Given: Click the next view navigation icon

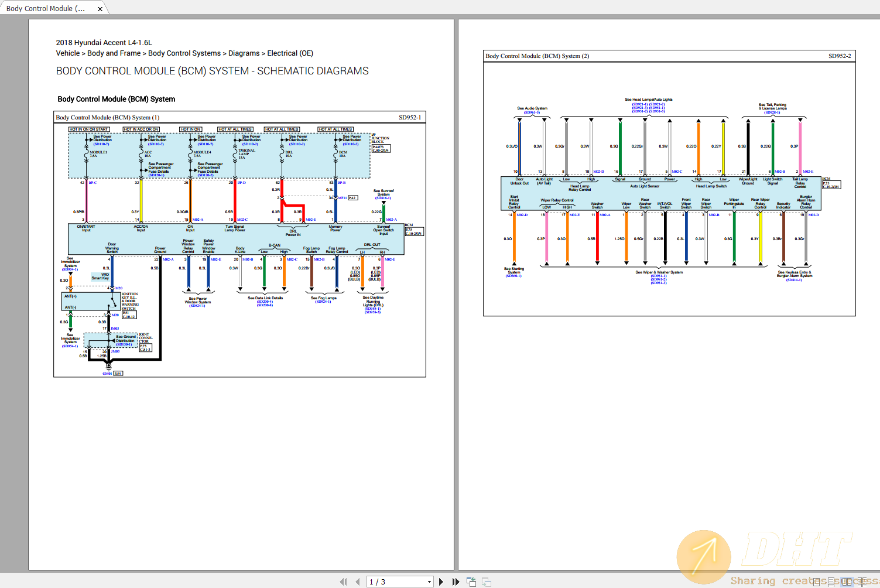Looking at the screenshot, I should click(487, 582).
